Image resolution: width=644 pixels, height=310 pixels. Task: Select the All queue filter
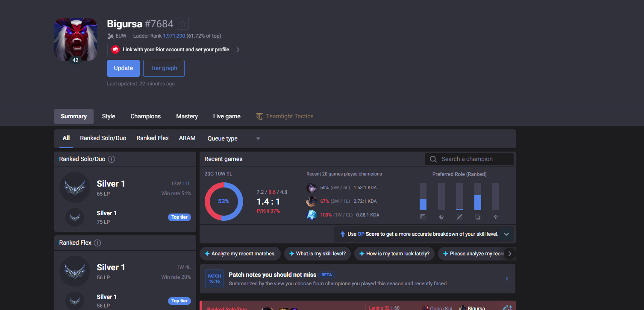tap(66, 138)
